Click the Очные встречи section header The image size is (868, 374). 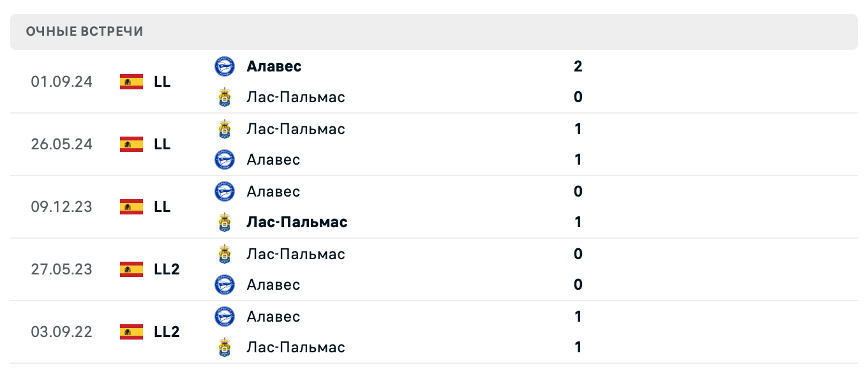pos(84,31)
